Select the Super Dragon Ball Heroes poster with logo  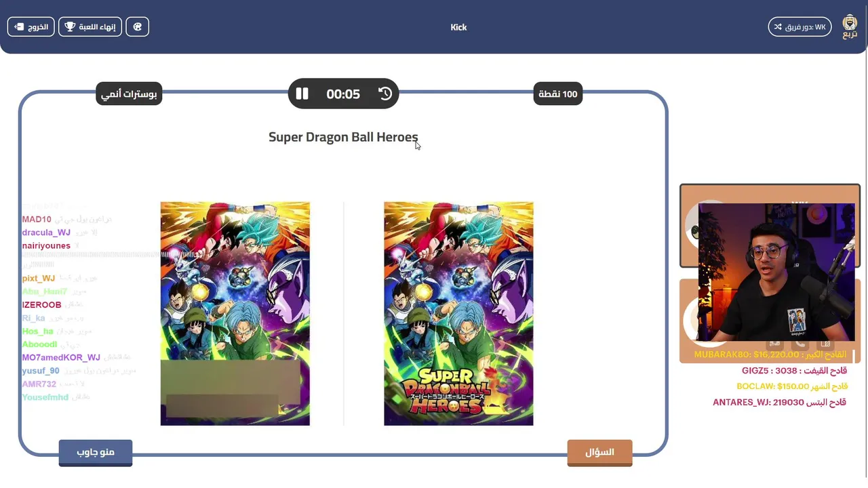[x=458, y=314]
